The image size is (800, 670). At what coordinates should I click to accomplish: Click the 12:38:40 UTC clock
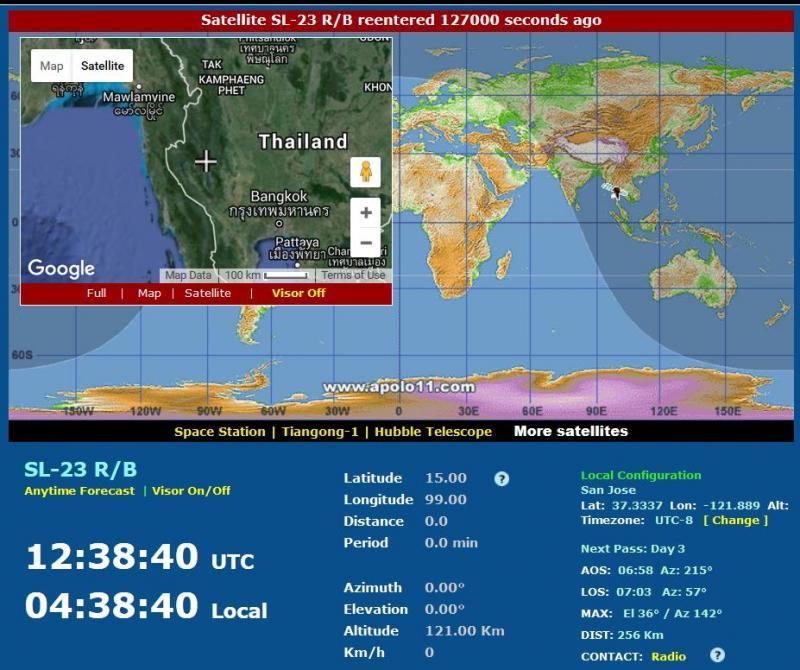pyautogui.click(x=140, y=556)
